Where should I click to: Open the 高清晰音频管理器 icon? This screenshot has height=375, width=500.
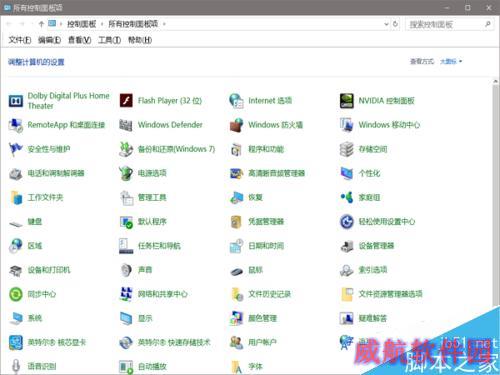point(236,173)
